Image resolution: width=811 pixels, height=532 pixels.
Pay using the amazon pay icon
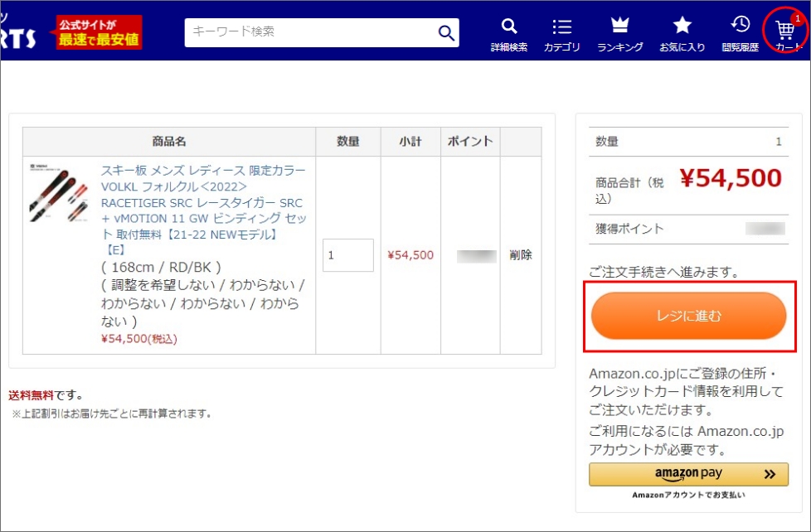coord(688,474)
